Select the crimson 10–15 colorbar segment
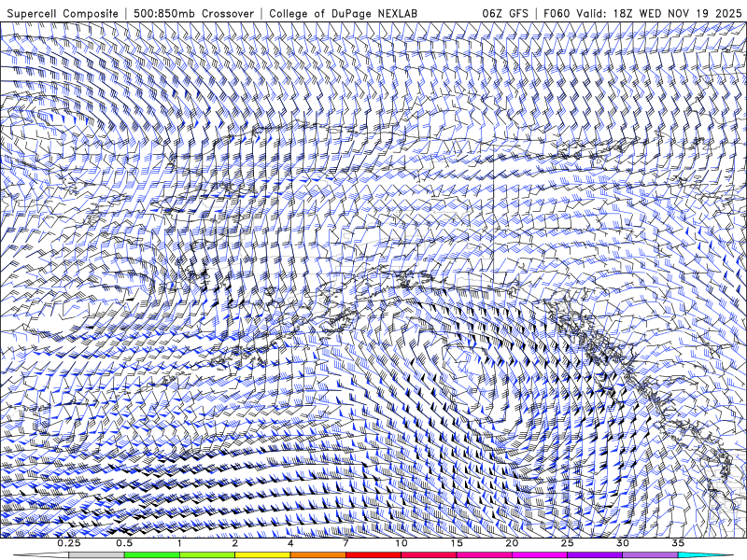The width and height of the screenshot is (747, 560). coord(429,555)
